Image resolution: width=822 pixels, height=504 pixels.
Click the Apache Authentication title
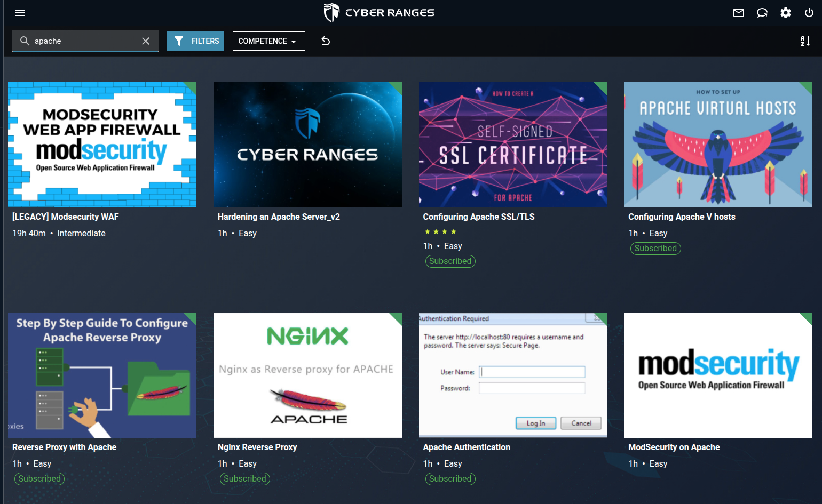[x=467, y=447]
